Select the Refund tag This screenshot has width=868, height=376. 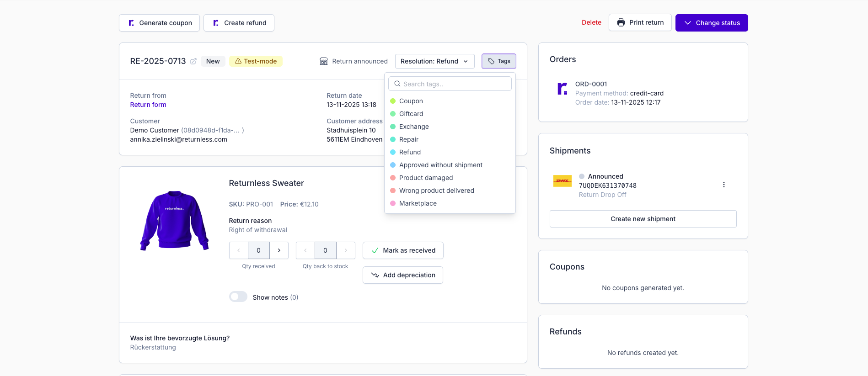450,152
